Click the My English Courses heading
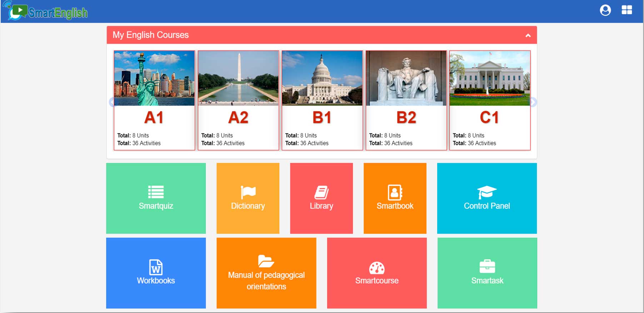This screenshot has height=313, width=644. point(150,35)
